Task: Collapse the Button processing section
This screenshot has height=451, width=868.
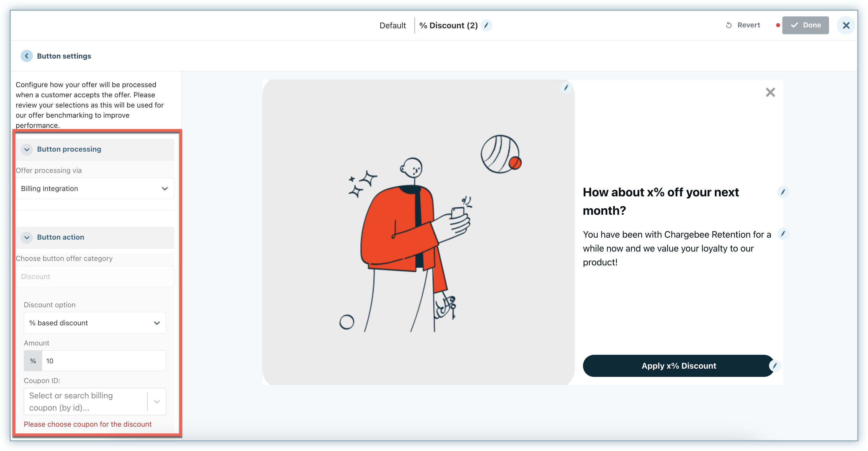Action: (27, 149)
